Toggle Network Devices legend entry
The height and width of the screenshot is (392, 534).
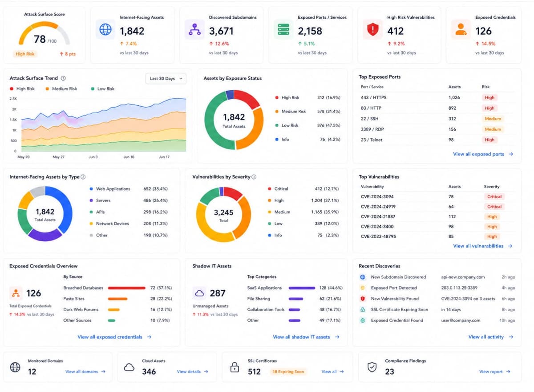click(109, 224)
